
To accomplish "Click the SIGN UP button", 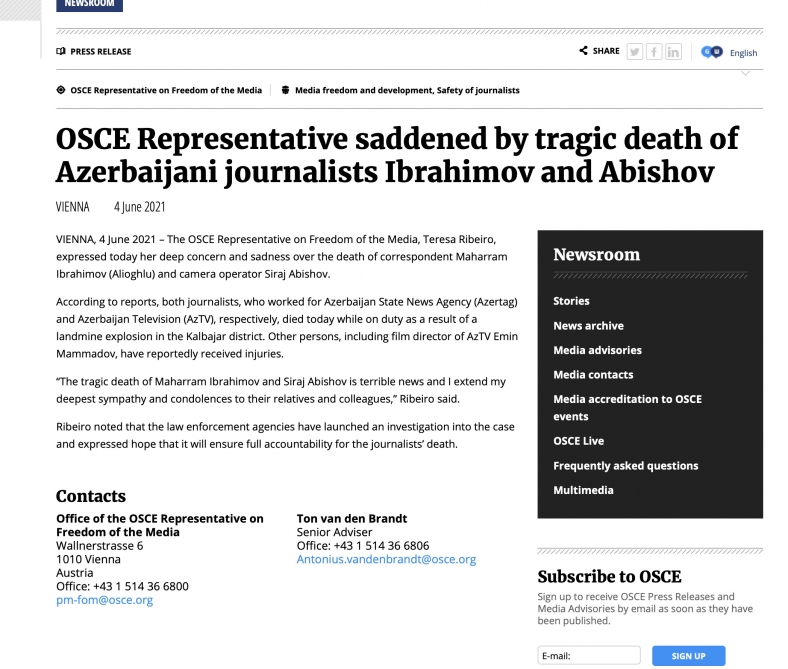I will point(688,655).
